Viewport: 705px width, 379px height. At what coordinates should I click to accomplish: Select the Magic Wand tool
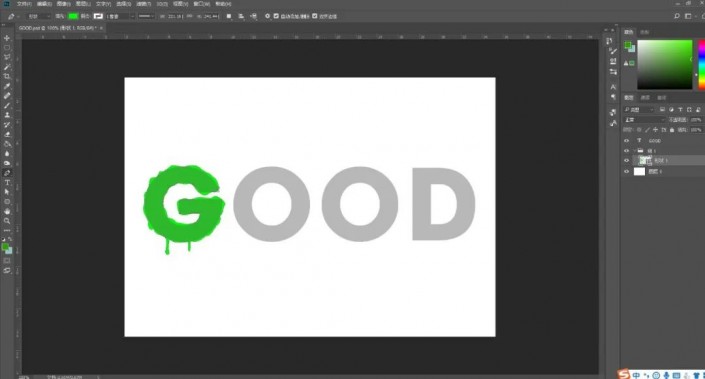click(x=7, y=67)
